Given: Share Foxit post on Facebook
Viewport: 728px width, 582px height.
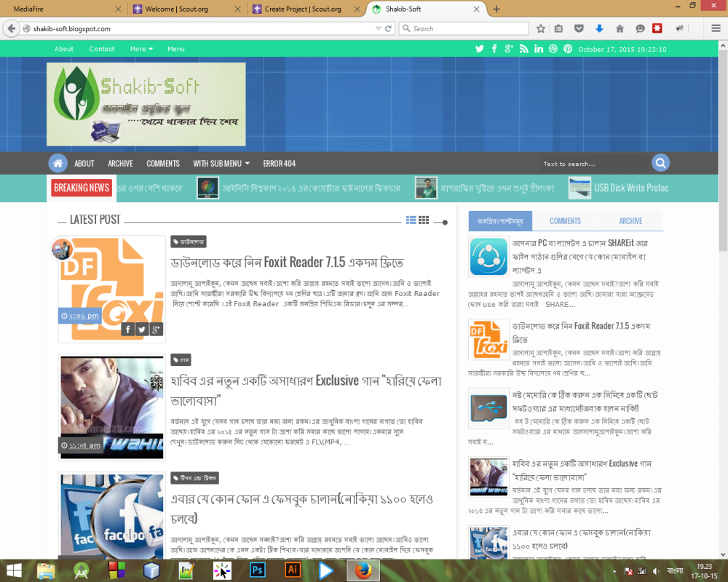Looking at the screenshot, I should pyautogui.click(x=127, y=330).
